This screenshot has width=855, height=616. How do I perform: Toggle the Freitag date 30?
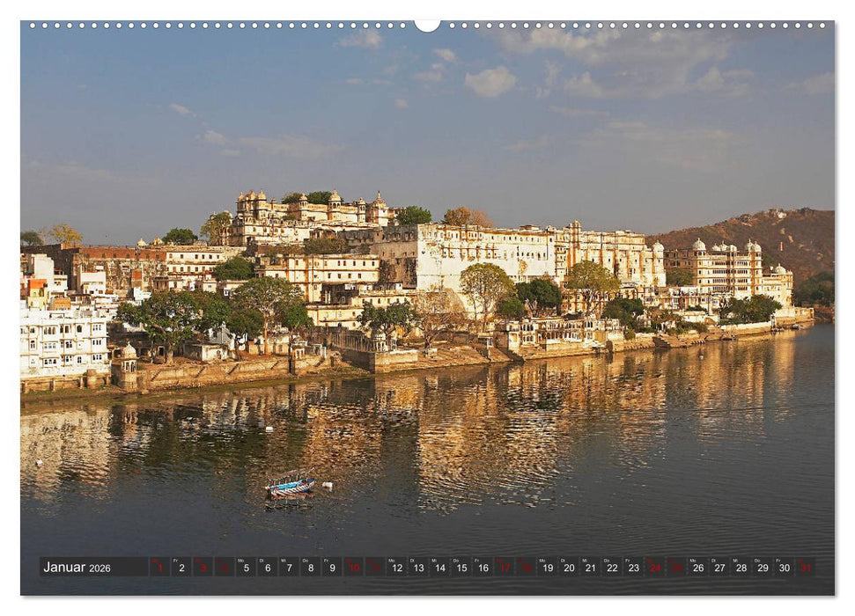(785, 570)
